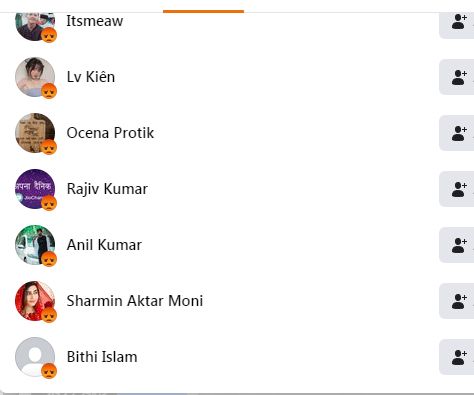This screenshot has width=474, height=395.
Task: Click Sharmin Aktar Moni's red profile picture
Action: coord(35,301)
